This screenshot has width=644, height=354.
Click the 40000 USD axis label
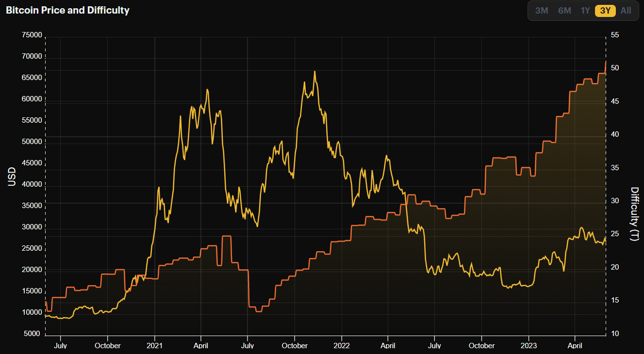(32, 185)
